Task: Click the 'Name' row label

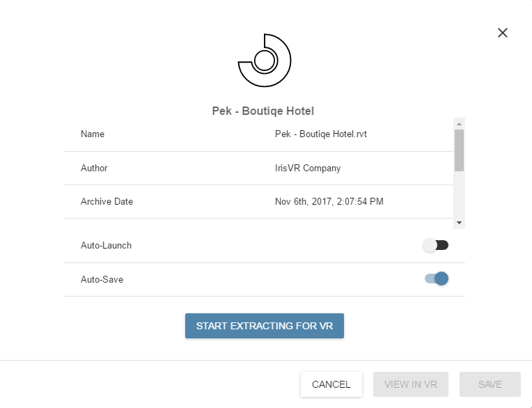Action: pyautogui.click(x=93, y=134)
